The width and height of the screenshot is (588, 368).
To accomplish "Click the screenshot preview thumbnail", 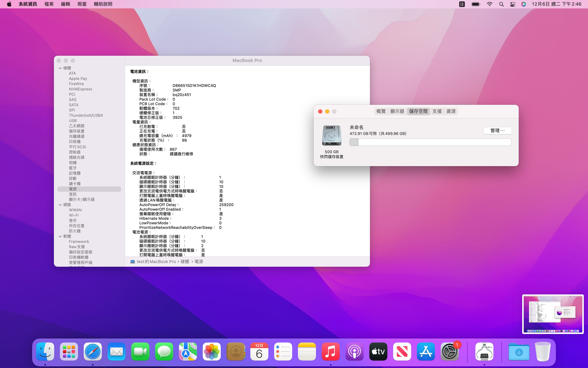I will 553,314.
